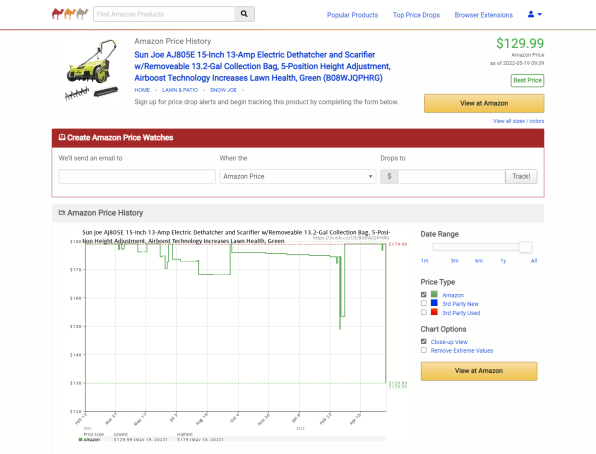This screenshot has width=596, height=454.
Task: Click top View at Amazon button
Action: 484,103
